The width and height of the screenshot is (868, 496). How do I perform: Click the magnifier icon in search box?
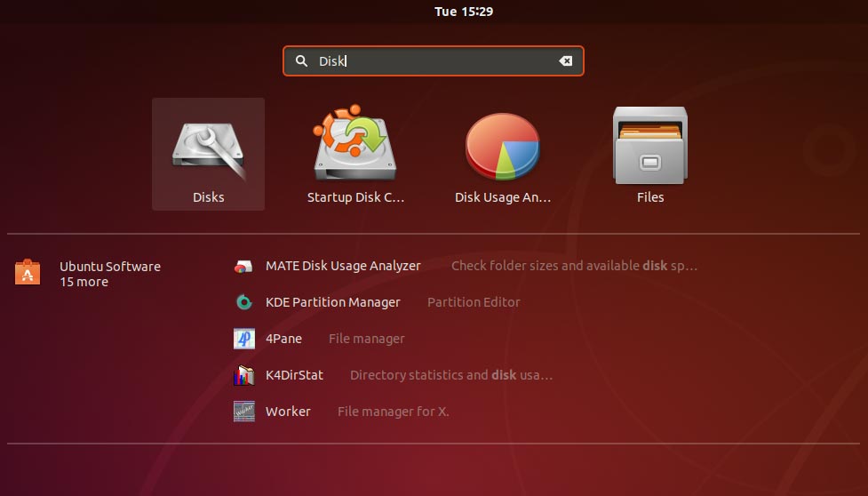(x=301, y=61)
